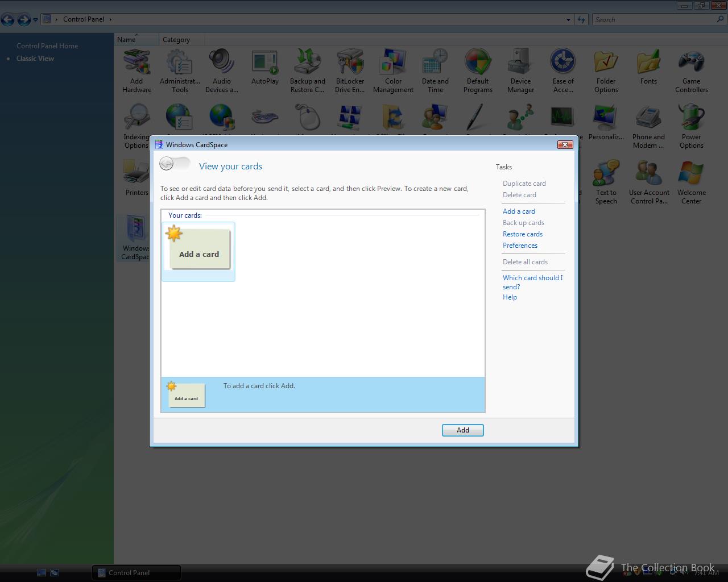728x582 pixels.
Task: Open the Default Programs icon
Action: point(478,71)
